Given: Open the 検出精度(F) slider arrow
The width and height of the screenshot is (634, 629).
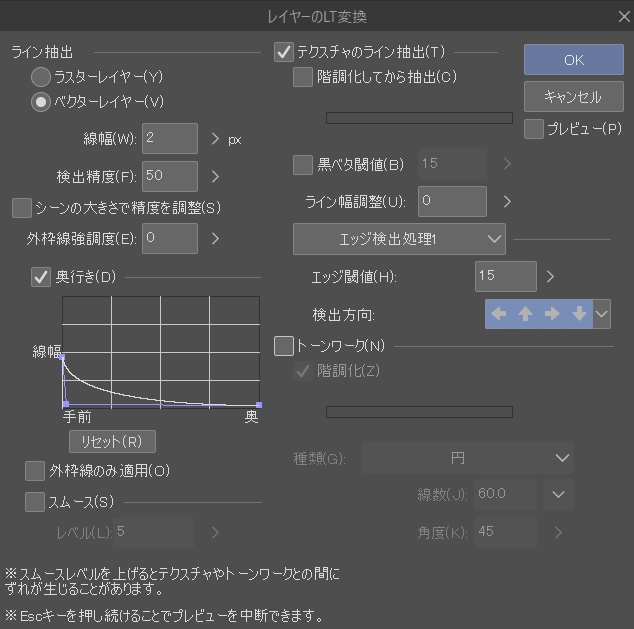Looking at the screenshot, I should [x=215, y=177].
